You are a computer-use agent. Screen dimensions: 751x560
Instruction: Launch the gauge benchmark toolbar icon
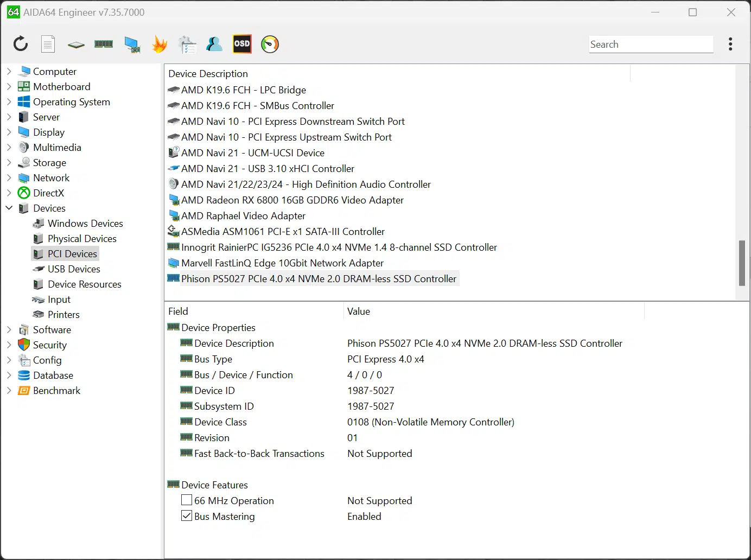(270, 44)
